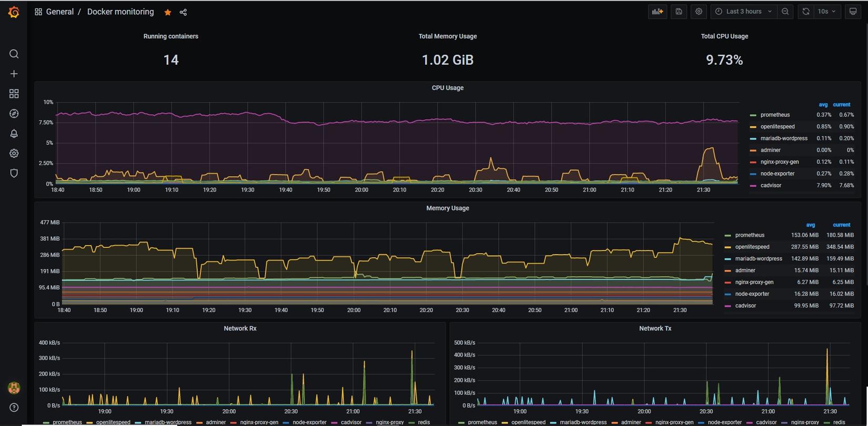The image size is (868, 426).
Task: Open the Dashboards menu in the sidebar
Action: click(14, 94)
